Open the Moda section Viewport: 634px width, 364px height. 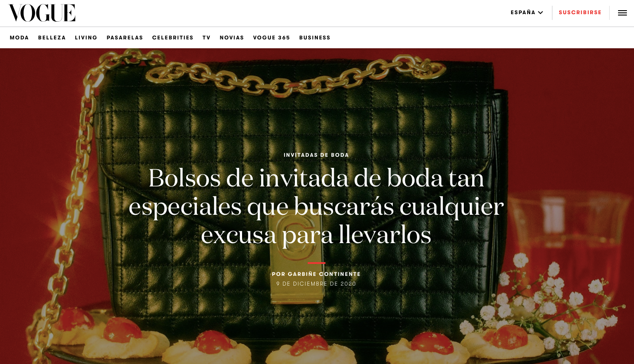tap(20, 38)
